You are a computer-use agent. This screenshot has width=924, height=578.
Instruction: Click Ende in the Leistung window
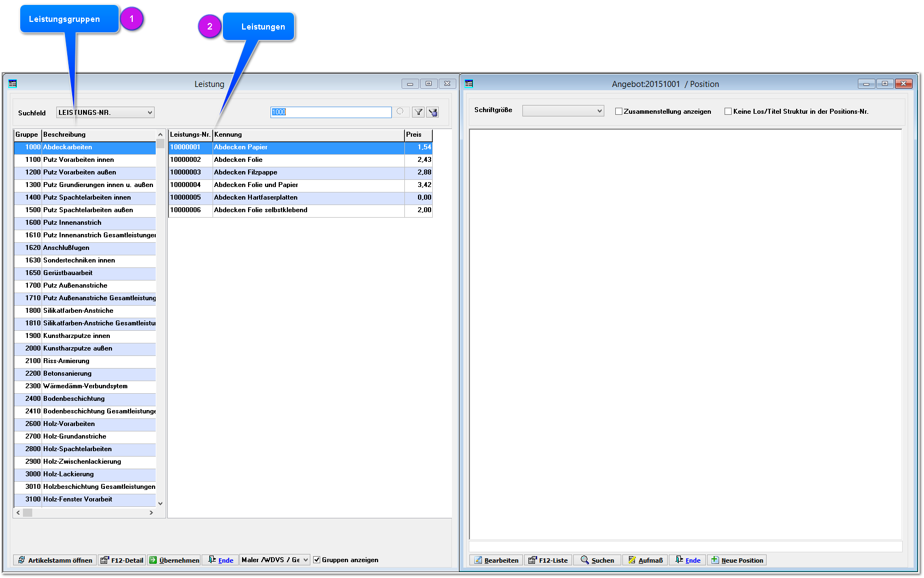pos(221,560)
